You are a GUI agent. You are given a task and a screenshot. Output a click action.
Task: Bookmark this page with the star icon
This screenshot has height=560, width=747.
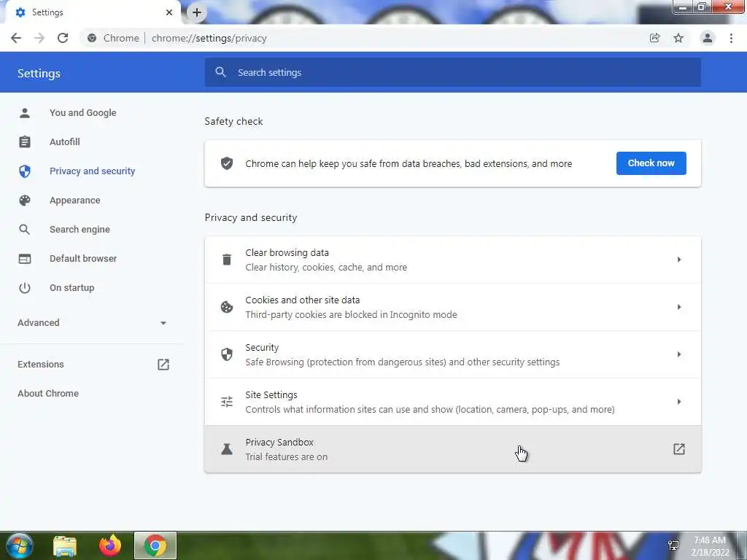click(678, 38)
